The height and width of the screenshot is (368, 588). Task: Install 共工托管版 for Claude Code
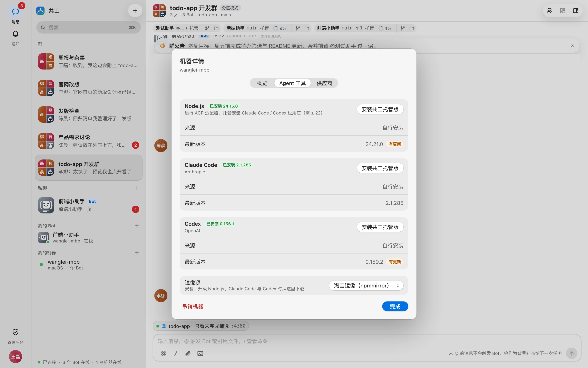click(x=380, y=168)
